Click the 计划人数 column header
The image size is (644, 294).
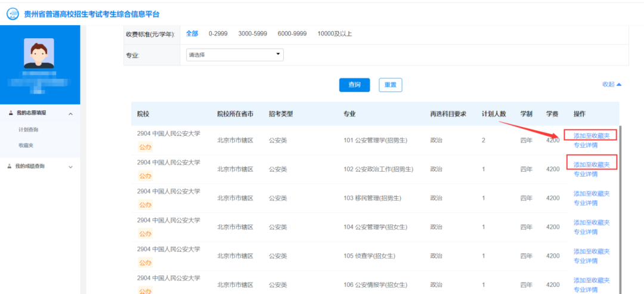coord(494,114)
